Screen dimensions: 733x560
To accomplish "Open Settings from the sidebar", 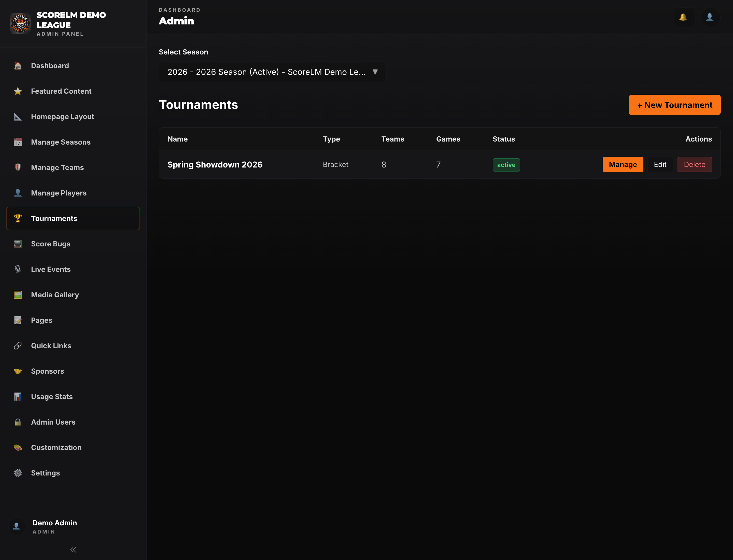I will (x=73, y=473).
